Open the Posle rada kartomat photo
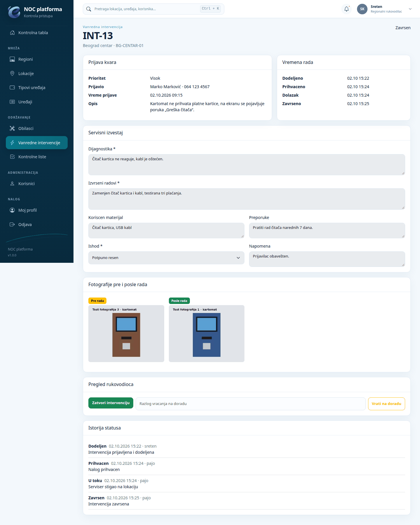The image size is (420, 525). coord(206,333)
